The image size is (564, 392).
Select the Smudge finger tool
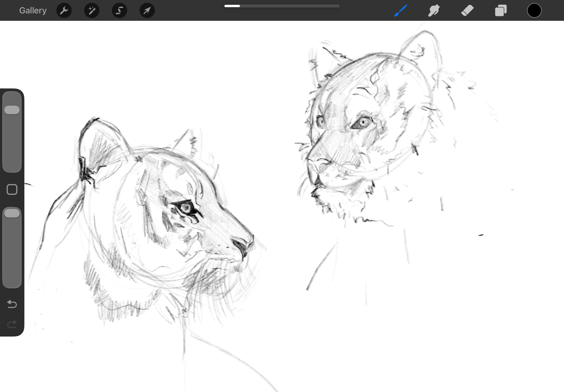434,11
